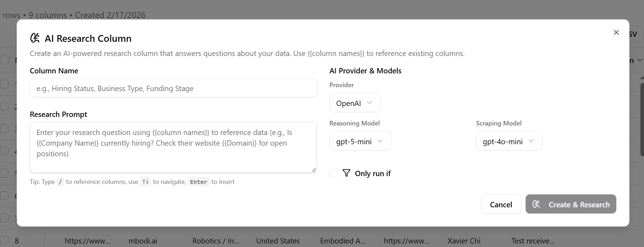Image resolution: width=644 pixels, height=247 pixels.
Task: Expand the gpt-5-mini reasoning model dropdown
Action: [x=360, y=141]
